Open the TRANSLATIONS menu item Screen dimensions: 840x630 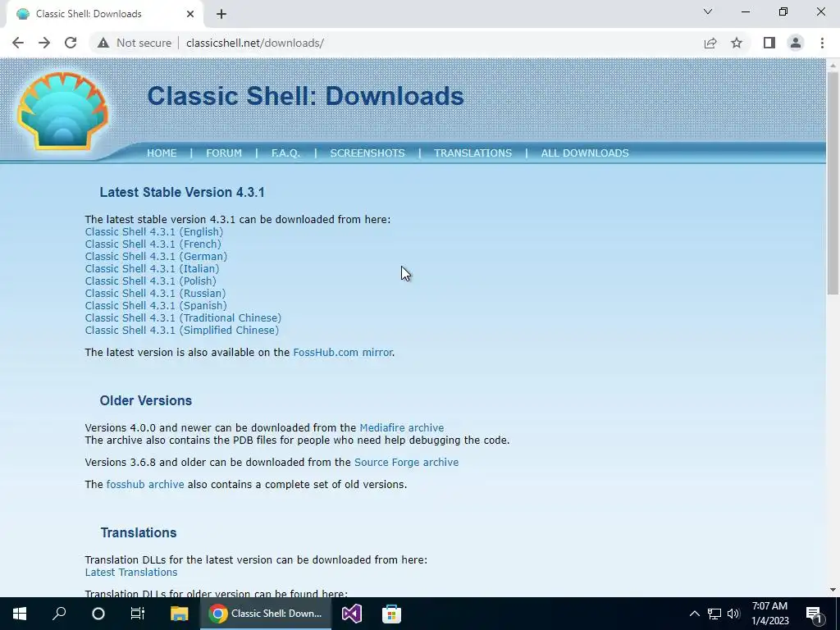click(473, 153)
